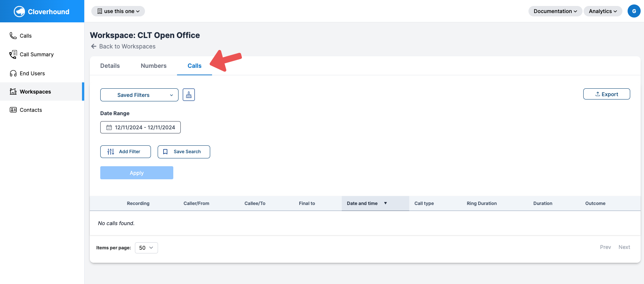Image resolution: width=644 pixels, height=284 pixels.
Task: Sort by the Ring Duration column header
Action: [x=482, y=203]
